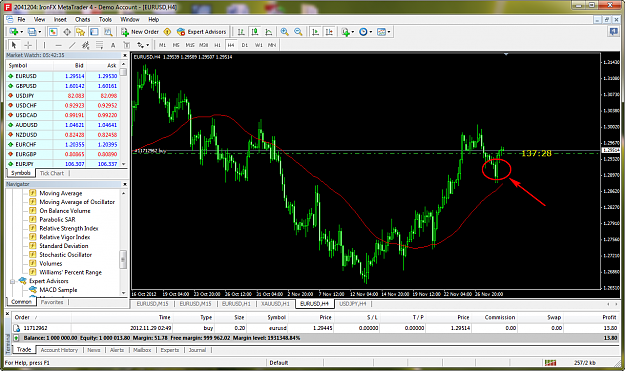The image size is (625, 371).
Task: Open the Strategy Tester icon
Action: pos(108,32)
